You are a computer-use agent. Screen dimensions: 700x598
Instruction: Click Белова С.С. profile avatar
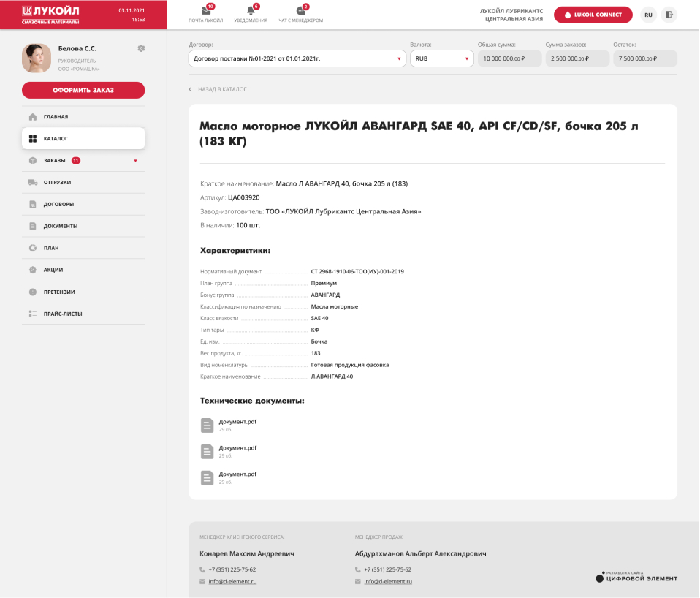pos(36,58)
